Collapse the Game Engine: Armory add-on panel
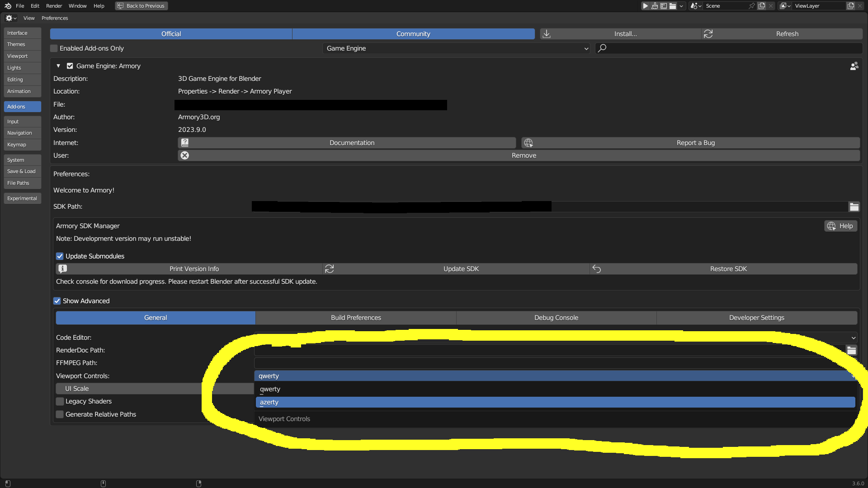 58,66
